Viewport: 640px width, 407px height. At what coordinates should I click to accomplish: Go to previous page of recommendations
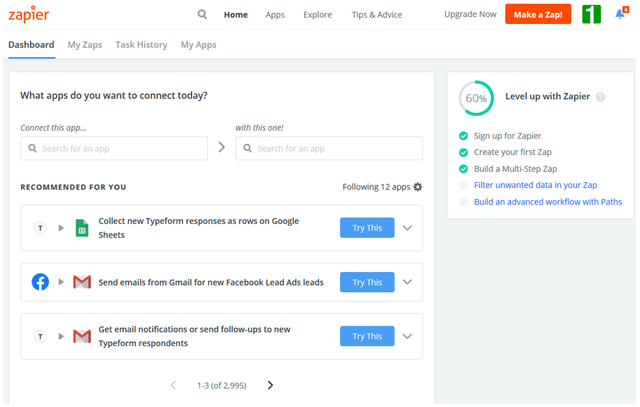point(173,385)
